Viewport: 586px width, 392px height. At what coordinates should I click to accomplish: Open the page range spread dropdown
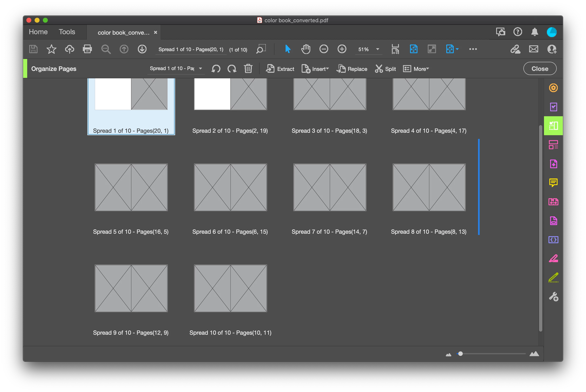point(200,68)
